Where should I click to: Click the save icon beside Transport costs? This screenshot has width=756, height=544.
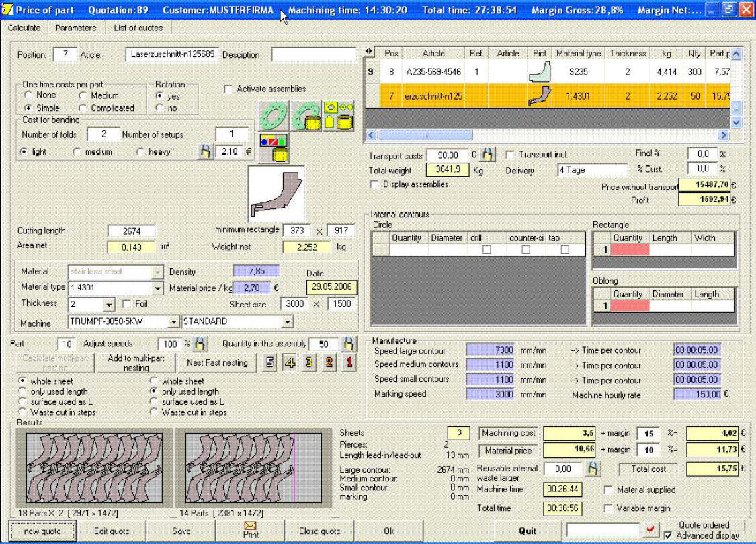point(487,155)
